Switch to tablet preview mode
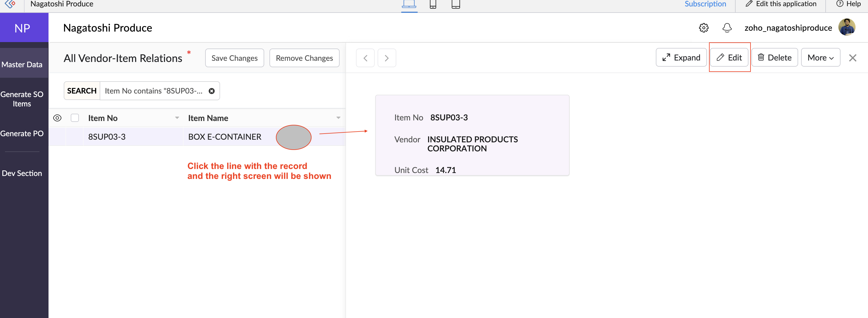The width and height of the screenshot is (868, 318). point(456,4)
